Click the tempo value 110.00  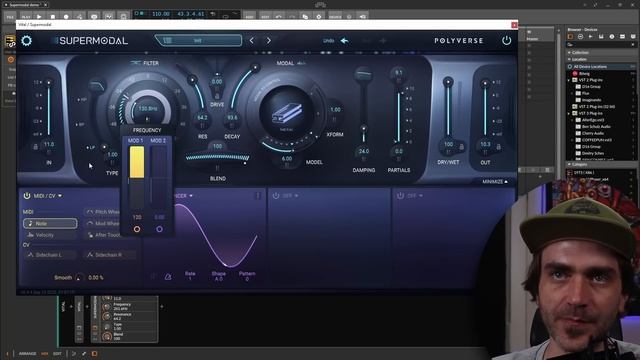pyautogui.click(x=160, y=14)
